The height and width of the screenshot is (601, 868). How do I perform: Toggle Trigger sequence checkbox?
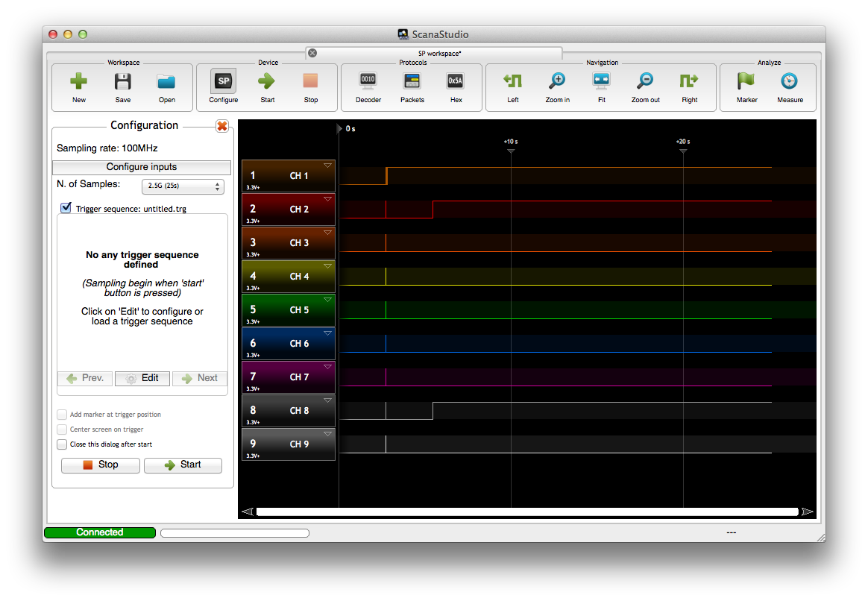(x=66, y=208)
